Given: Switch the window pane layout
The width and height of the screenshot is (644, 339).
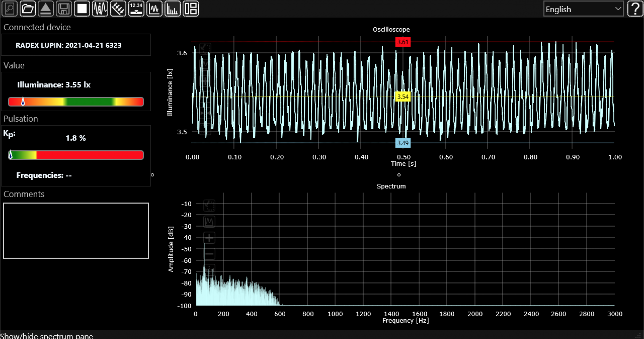Looking at the screenshot, I should (191, 9).
